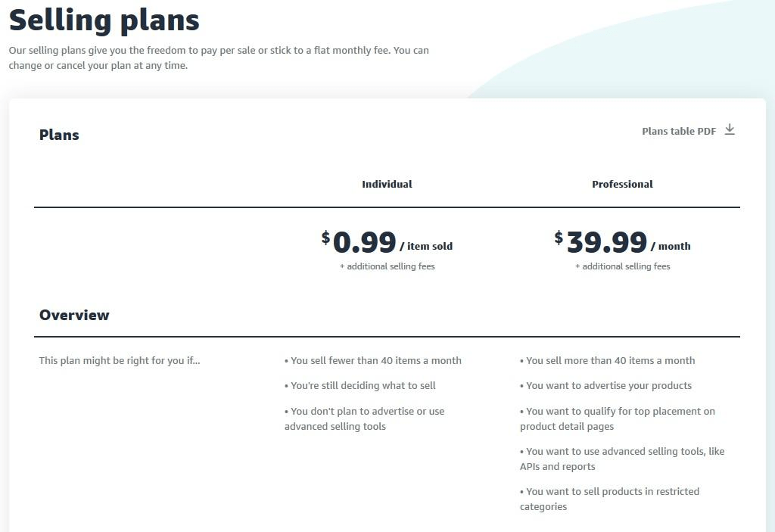Click additional selling fees under Individual price
The width and height of the screenshot is (775, 532).
point(387,266)
